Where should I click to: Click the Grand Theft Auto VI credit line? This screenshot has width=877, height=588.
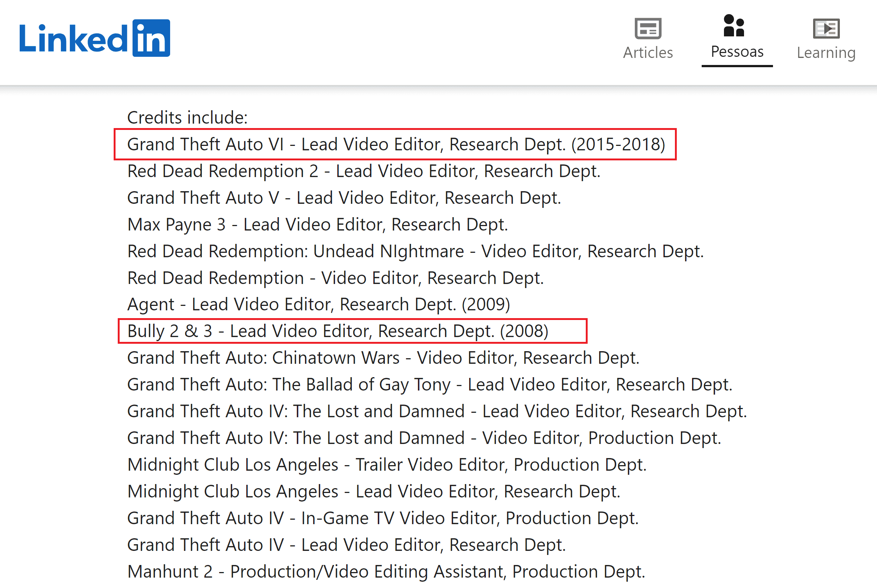[396, 144]
